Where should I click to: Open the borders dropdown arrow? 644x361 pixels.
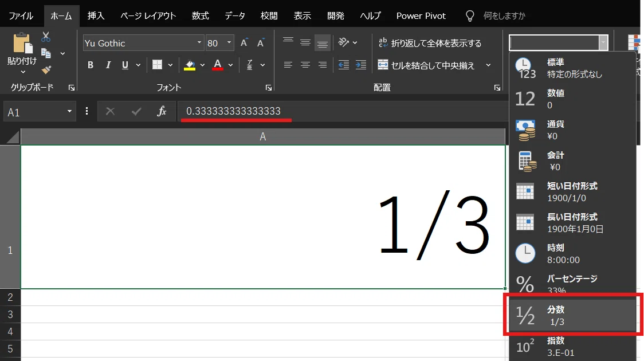[x=170, y=65]
